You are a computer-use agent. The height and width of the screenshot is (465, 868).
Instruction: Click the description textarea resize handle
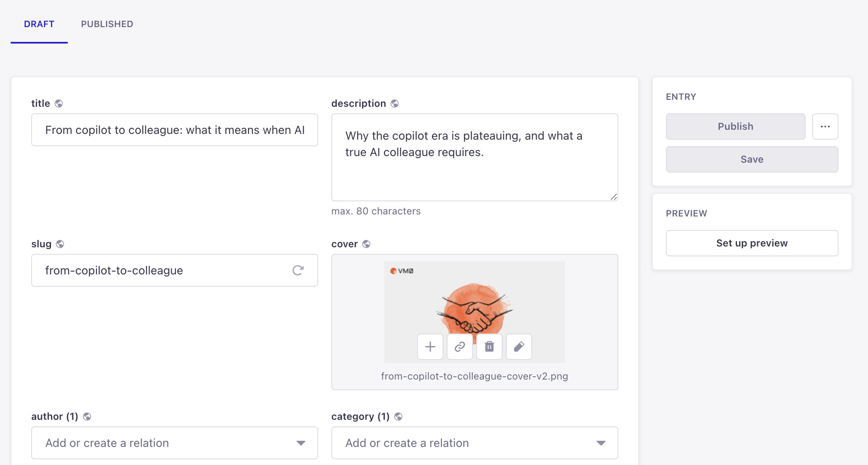pyautogui.click(x=613, y=197)
